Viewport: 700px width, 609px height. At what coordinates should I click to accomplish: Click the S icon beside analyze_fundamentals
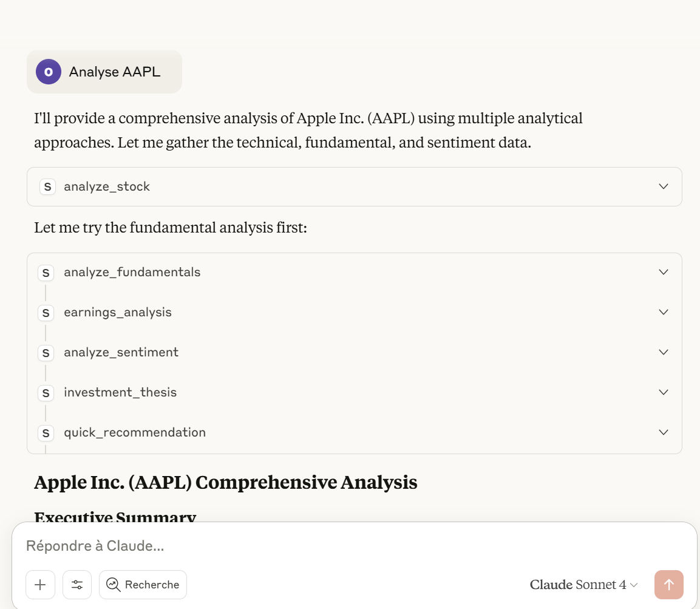point(46,273)
